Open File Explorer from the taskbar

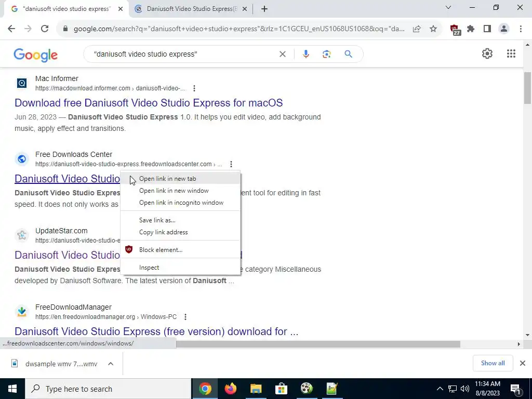point(256,389)
